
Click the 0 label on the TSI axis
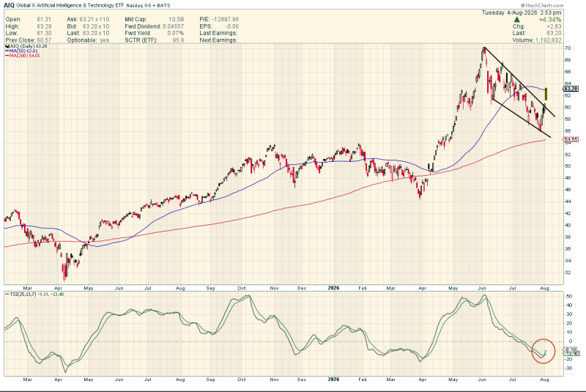571,341
